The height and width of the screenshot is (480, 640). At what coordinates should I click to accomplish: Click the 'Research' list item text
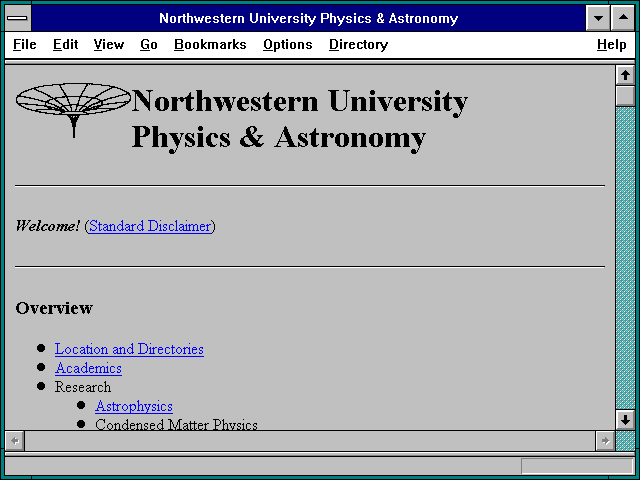[83, 387]
